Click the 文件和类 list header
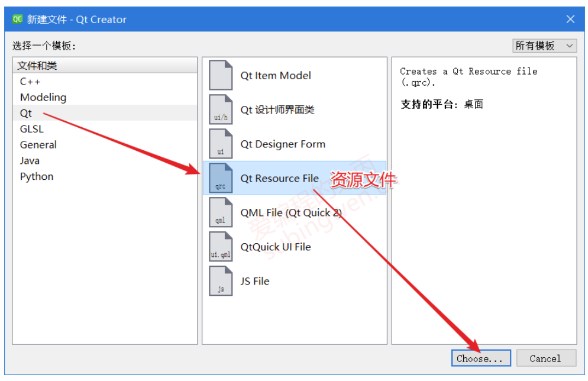 pyautogui.click(x=105, y=66)
